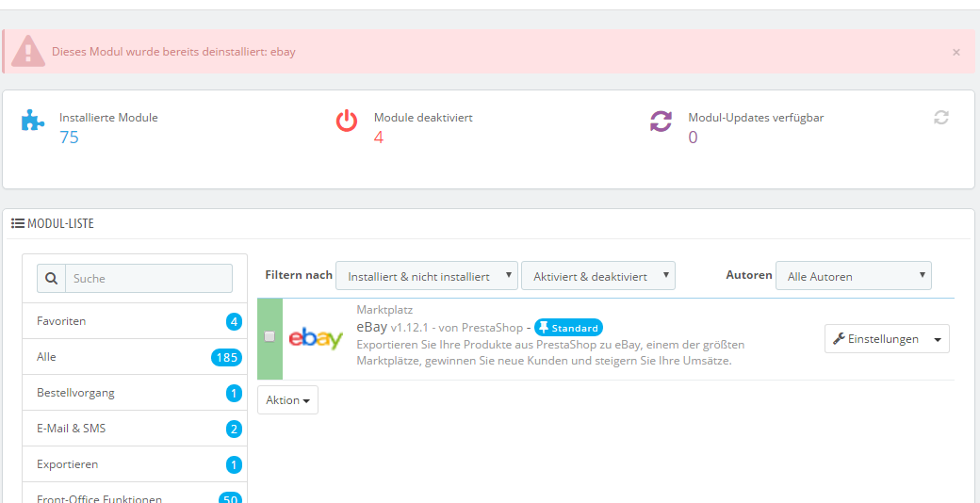The width and height of the screenshot is (980, 503).
Task: Expand the arrow next to Einstellungen
Action: 938,339
